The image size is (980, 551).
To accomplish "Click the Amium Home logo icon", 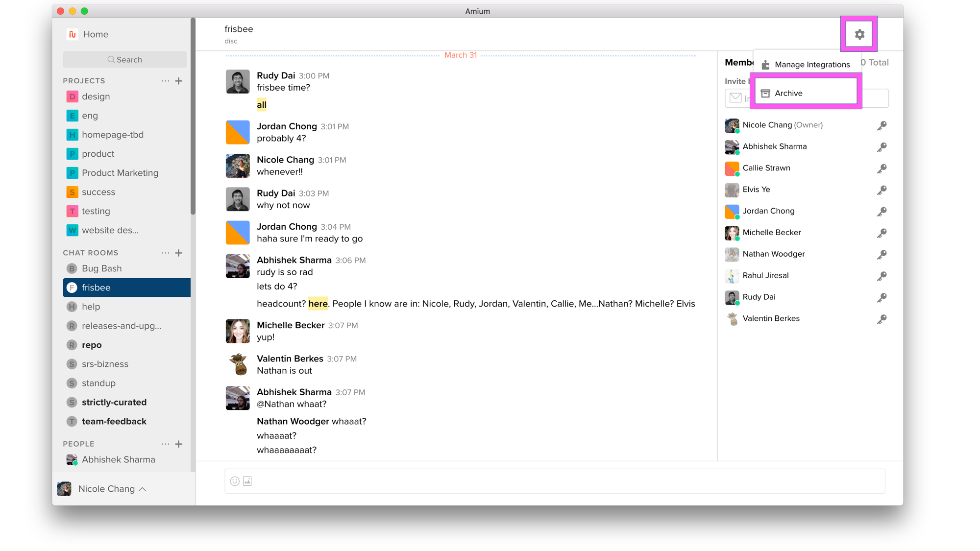I will (x=72, y=34).
